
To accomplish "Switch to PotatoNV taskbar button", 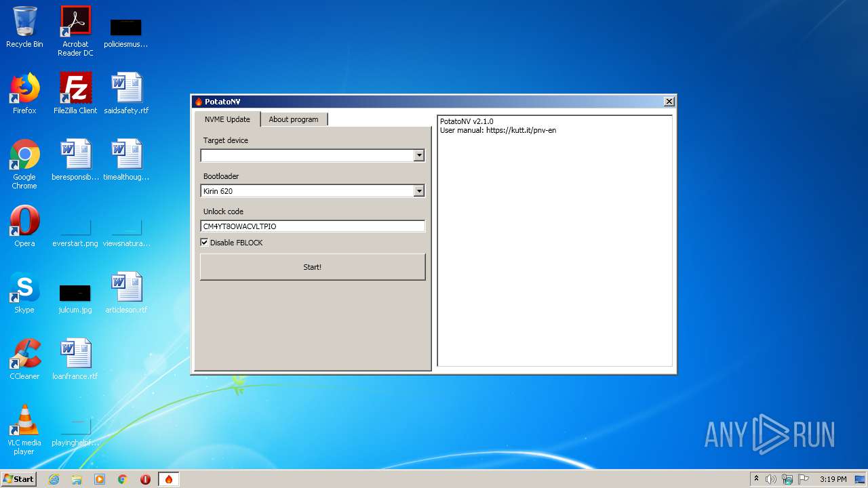I will point(168,479).
